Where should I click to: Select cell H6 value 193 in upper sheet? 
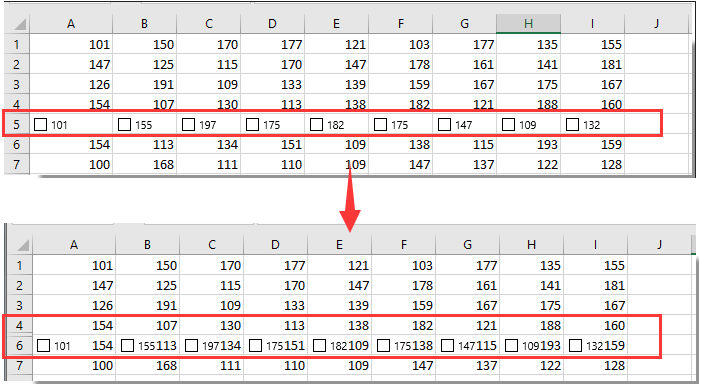coord(528,145)
